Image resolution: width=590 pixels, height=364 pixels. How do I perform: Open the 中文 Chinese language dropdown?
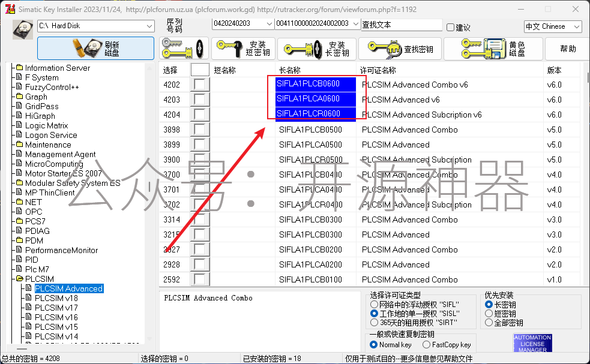pyautogui.click(x=553, y=27)
